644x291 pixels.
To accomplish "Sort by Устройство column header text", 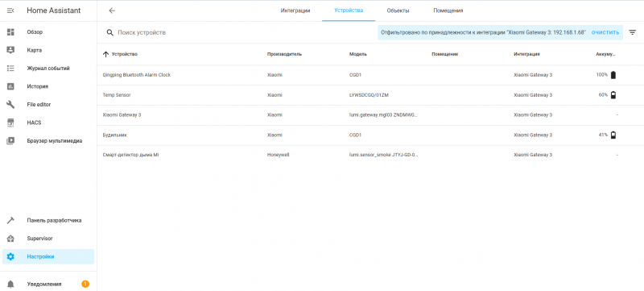I will click(125, 54).
